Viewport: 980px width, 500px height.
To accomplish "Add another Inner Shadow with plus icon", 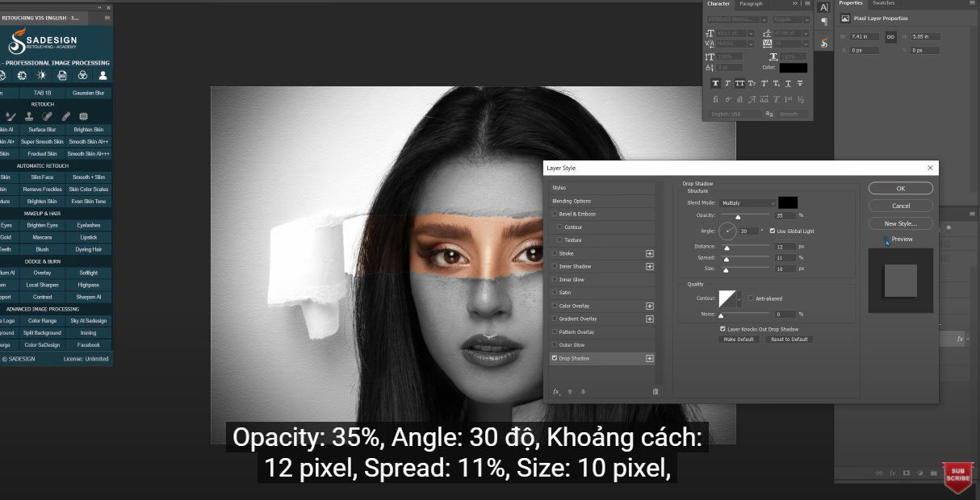I will (650, 266).
